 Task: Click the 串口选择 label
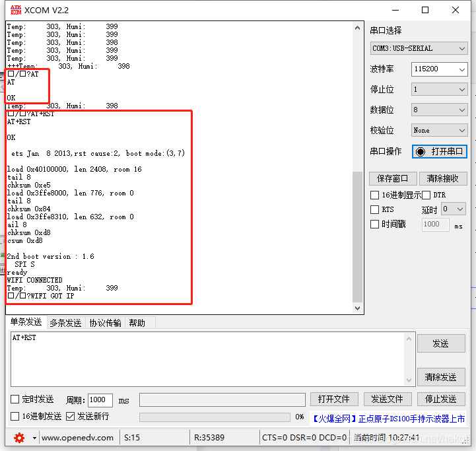(386, 30)
